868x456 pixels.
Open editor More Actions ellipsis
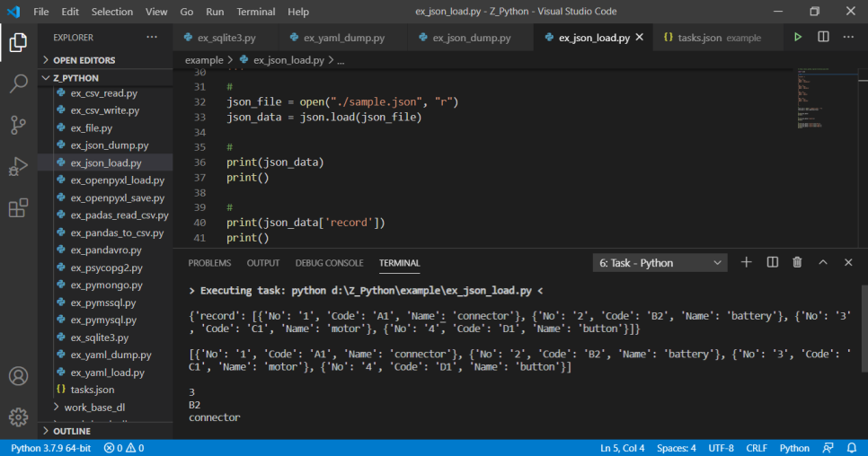tap(848, 37)
